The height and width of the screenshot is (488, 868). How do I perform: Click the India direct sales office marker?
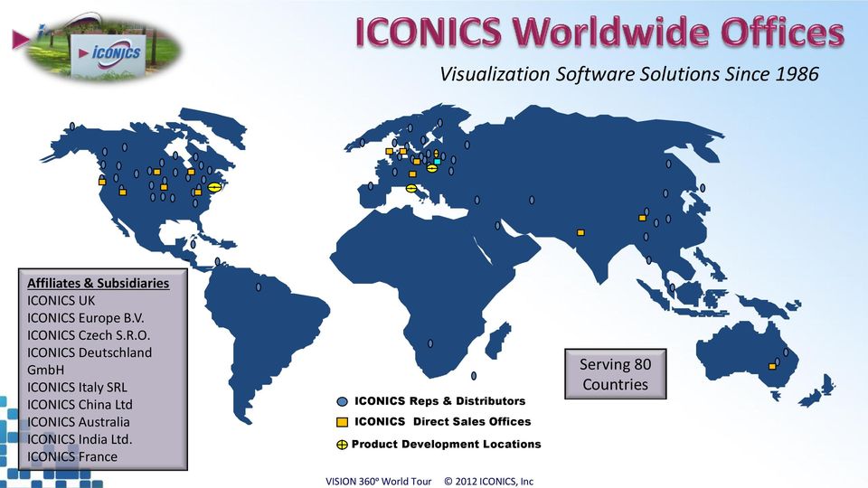pos(580,233)
